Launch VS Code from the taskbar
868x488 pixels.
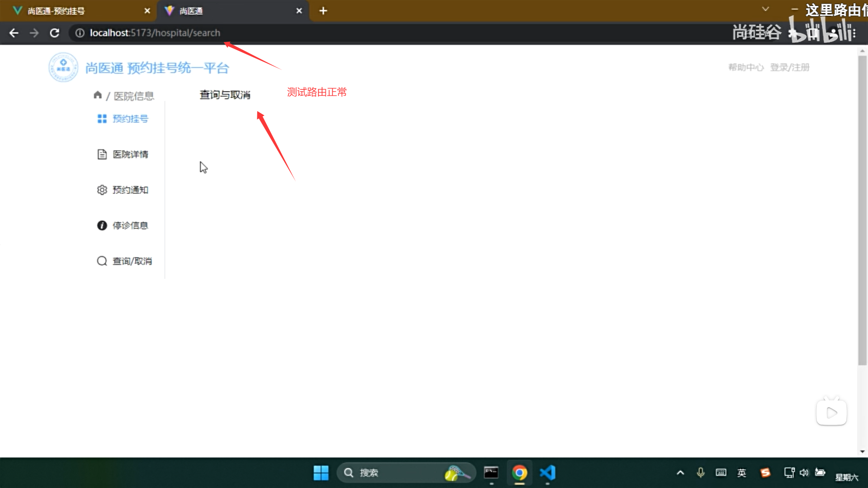[x=547, y=473]
